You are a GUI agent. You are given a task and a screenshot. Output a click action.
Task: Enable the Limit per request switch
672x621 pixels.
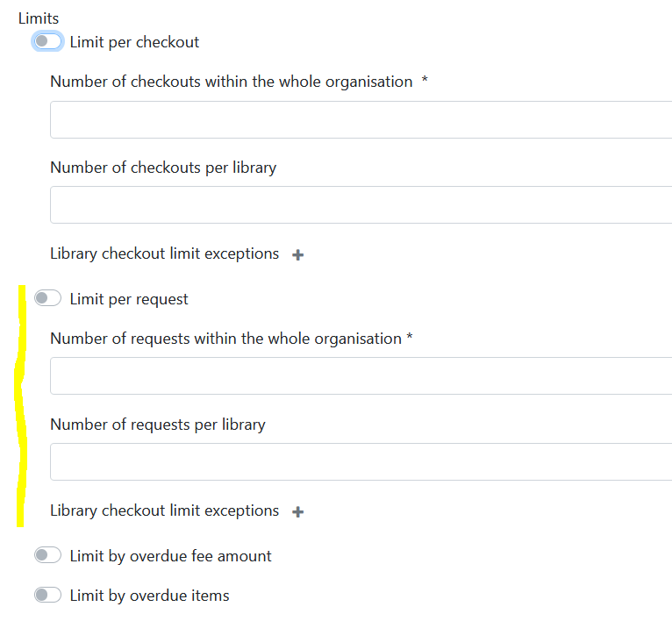click(x=48, y=299)
